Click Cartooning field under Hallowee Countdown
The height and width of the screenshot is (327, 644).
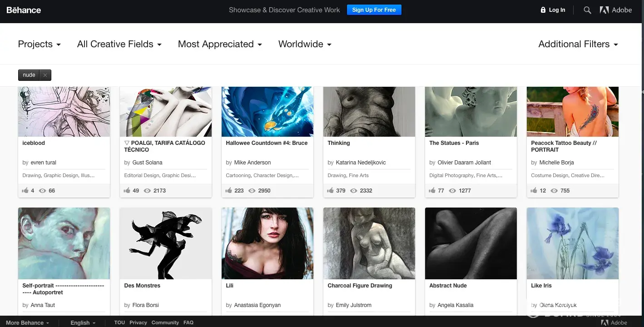pyautogui.click(x=238, y=175)
